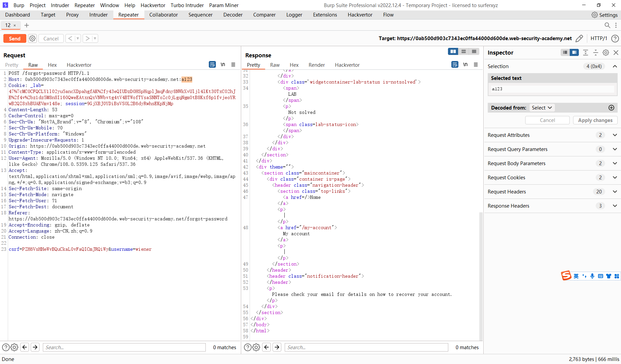Open Burp Settings via the top-right gear icon
The height and width of the screenshot is (364, 621).
coord(595,14)
